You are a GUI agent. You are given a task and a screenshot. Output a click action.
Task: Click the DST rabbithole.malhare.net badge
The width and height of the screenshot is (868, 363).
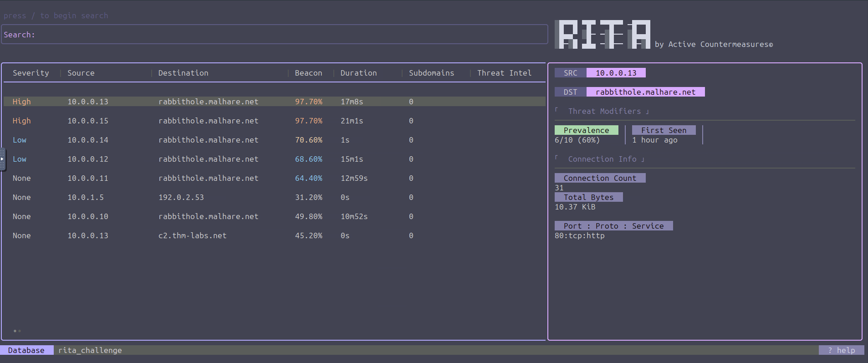coord(645,92)
